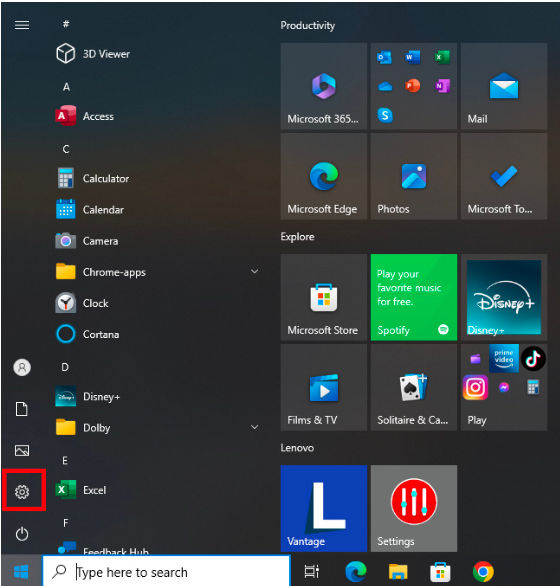Open the Documents sidebar icon

[x=22, y=409]
